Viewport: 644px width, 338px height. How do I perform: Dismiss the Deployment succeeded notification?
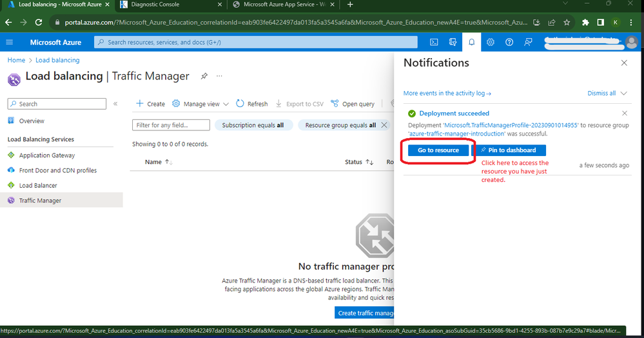(x=624, y=113)
